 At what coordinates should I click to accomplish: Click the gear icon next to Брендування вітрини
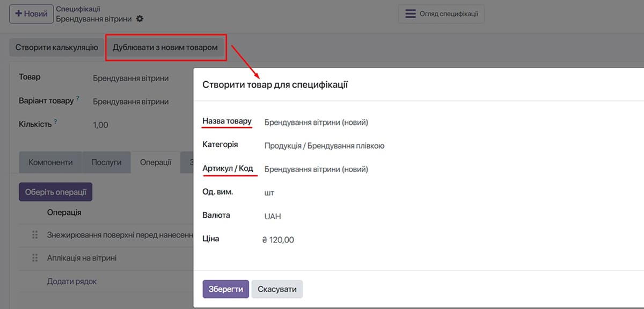pos(140,19)
